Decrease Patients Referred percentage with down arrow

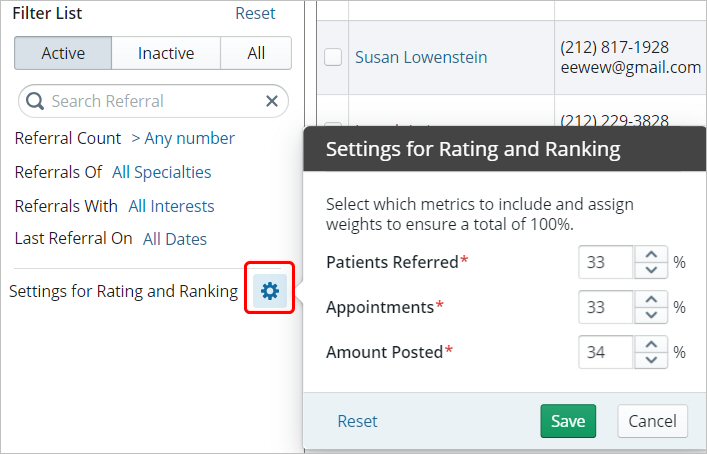coord(651,270)
